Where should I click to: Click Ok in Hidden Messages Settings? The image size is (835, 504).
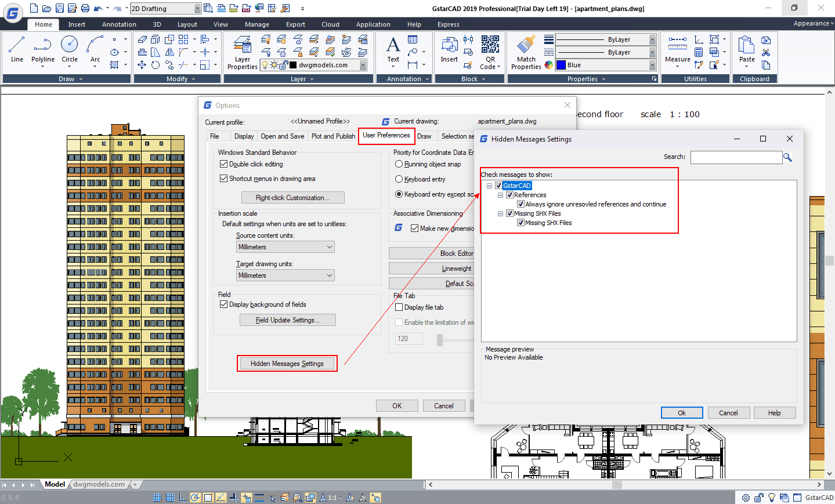[682, 413]
